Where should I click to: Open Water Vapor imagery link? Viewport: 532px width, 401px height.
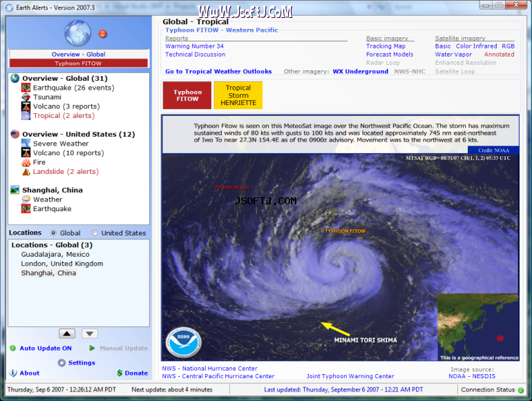[453, 55]
